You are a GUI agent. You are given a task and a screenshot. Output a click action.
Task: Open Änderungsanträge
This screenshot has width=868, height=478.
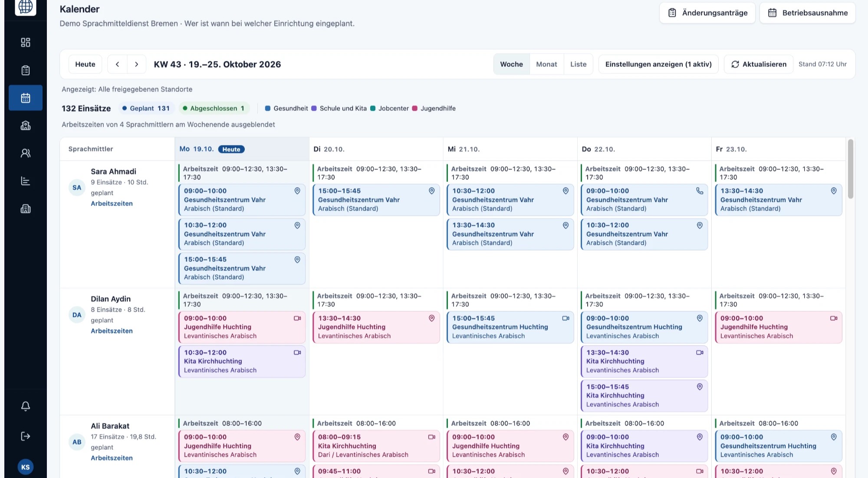pyautogui.click(x=707, y=13)
